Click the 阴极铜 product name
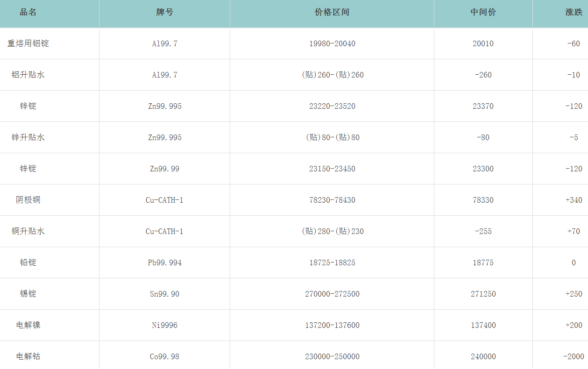Image resolution: width=588 pixels, height=369 pixels. (x=28, y=200)
